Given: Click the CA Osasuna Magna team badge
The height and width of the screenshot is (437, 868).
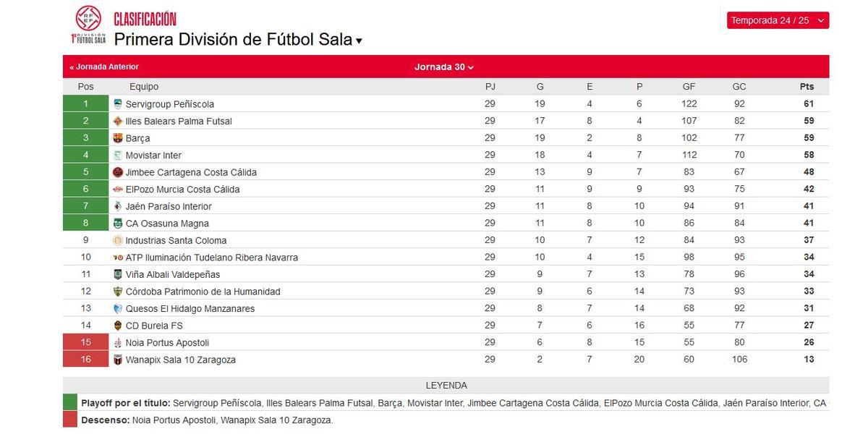Looking at the screenshot, I should (x=117, y=223).
